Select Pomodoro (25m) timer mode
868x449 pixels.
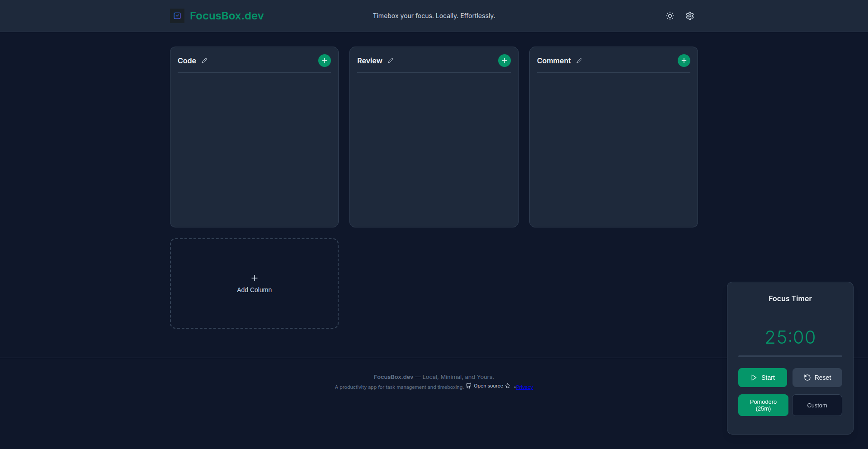point(763,405)
